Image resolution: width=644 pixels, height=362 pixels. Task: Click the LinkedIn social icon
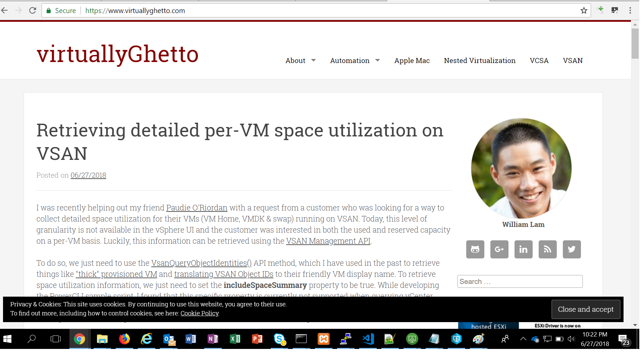tap(523, 249)
